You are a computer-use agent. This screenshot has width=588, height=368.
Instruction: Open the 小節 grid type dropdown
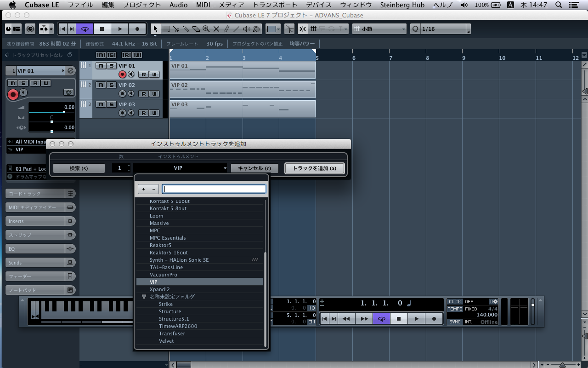coord(379,29)
